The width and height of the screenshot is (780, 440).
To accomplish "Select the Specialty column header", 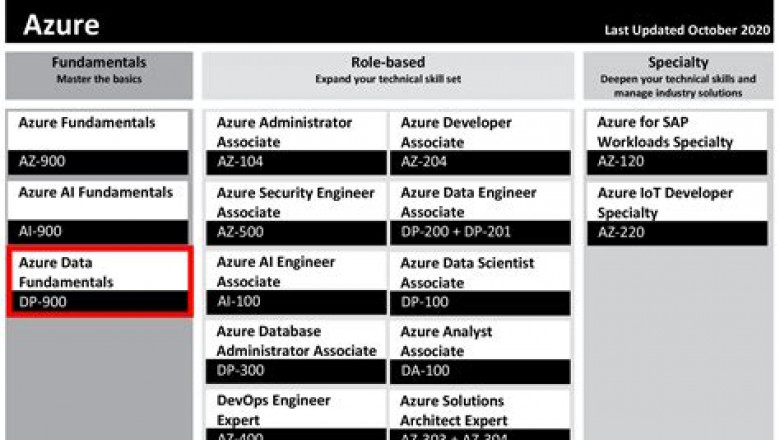I will (x=678, y=76).
